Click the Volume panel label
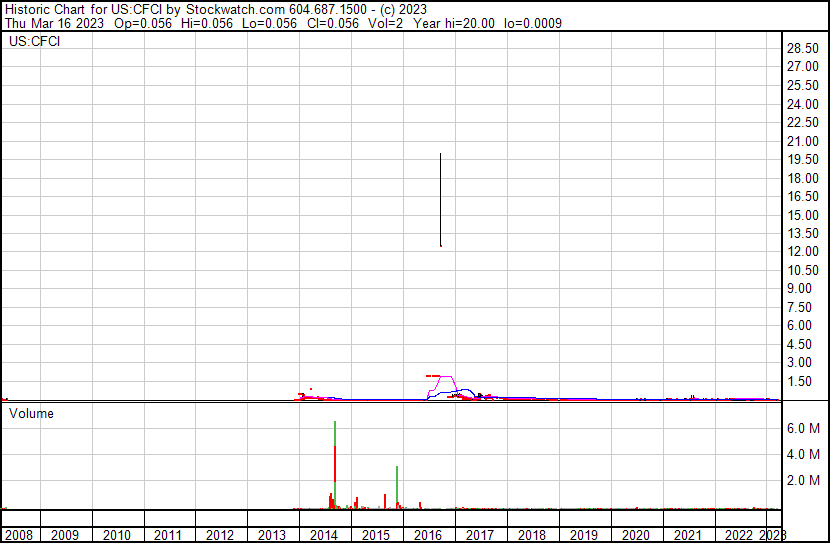830x543 pixels. point(31,413)
